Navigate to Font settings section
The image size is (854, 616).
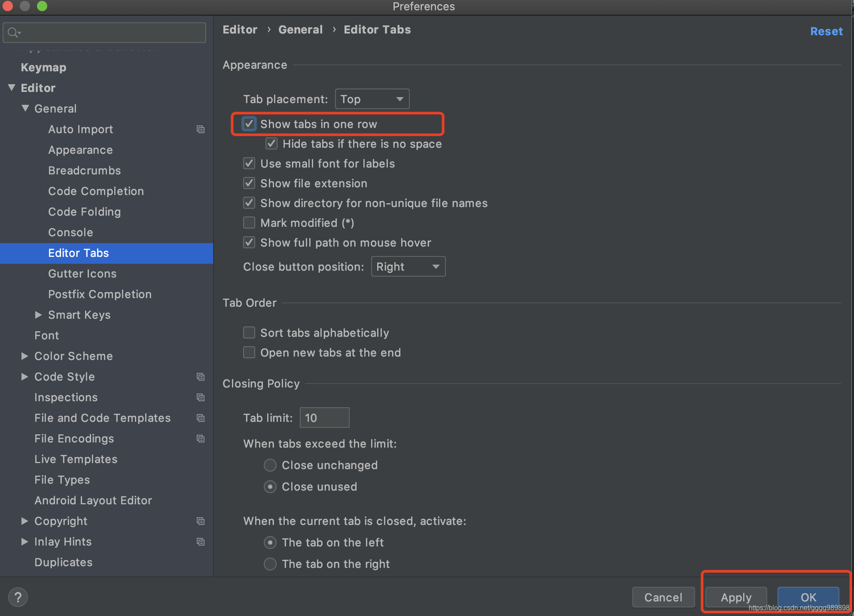tap(46, 335)
